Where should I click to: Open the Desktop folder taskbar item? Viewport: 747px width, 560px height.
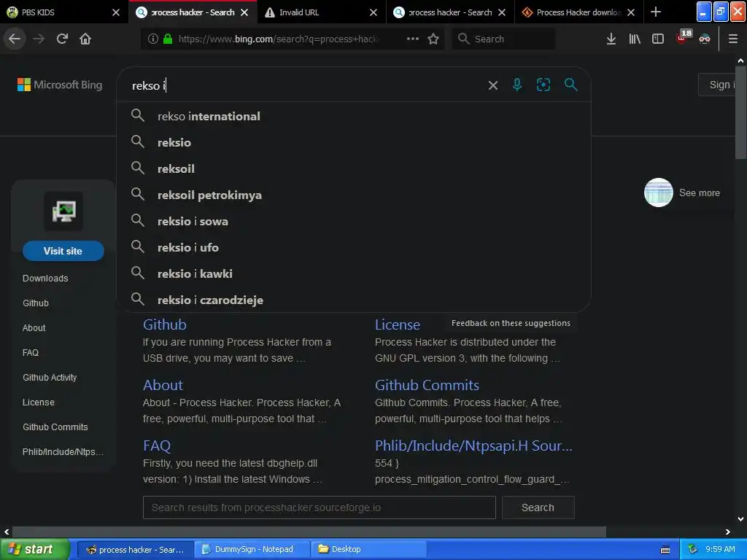368,549
